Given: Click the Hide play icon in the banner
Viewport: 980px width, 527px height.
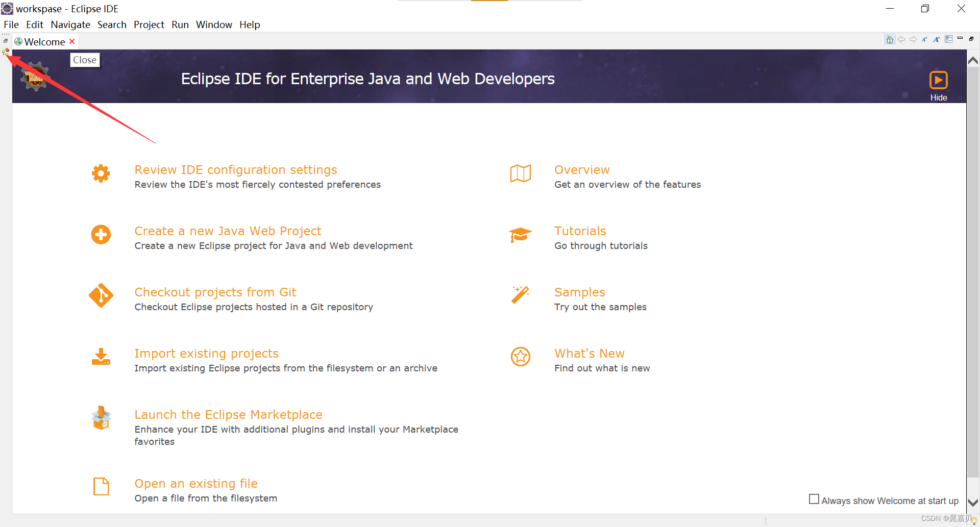Looking at the screenshot, I should click(x=938, y=80).
